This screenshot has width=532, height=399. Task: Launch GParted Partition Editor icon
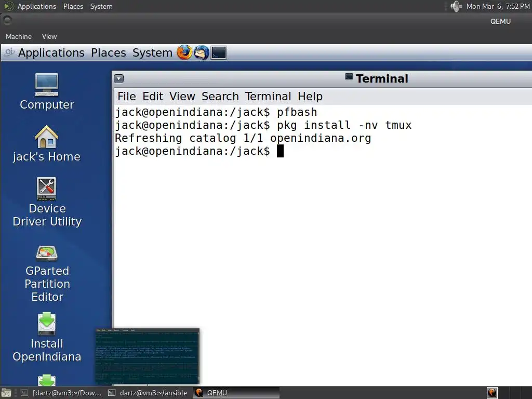pos(47,273)
